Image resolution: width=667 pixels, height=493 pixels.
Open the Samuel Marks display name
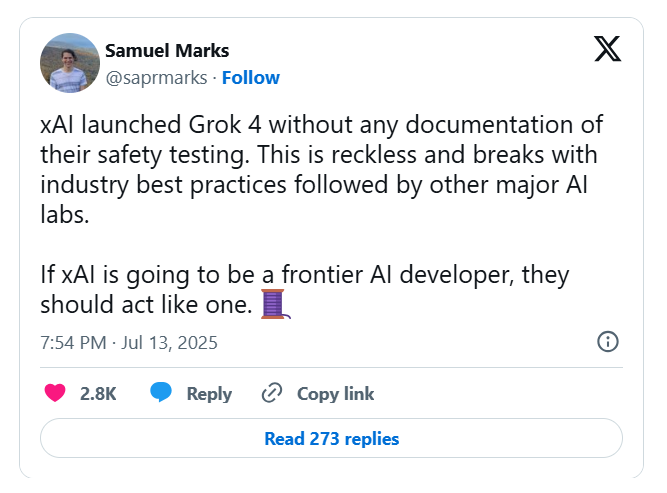click(x=167, y=51)
